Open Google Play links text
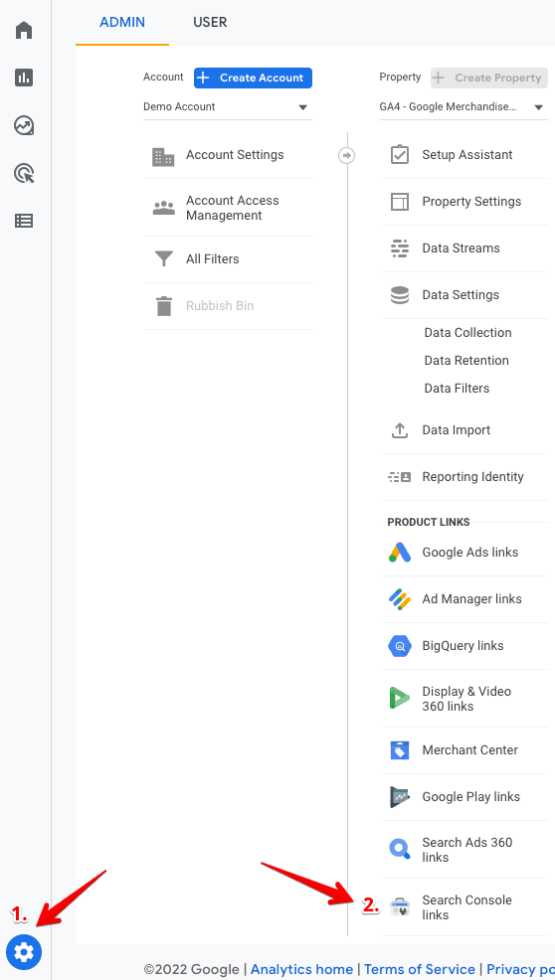 pyautogui.click(x=471, y=797)
